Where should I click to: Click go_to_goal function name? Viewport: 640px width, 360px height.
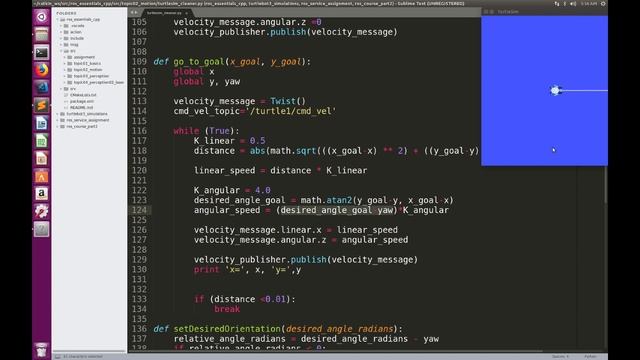tap(199, 62)
